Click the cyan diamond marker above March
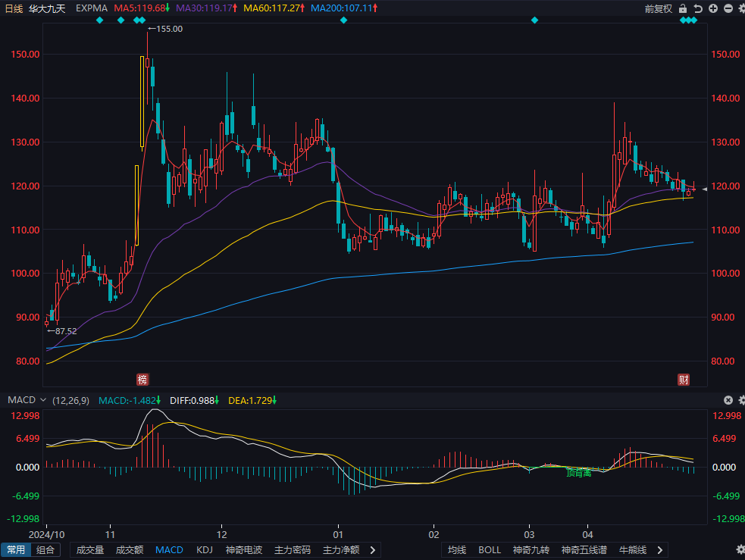Screen dimensions: 745x560 (x=534, y=20)
